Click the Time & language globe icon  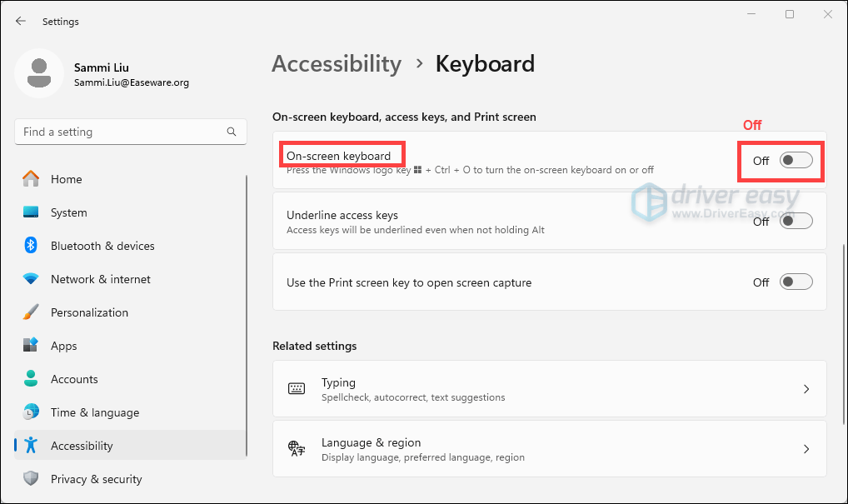tap(31, 412)
